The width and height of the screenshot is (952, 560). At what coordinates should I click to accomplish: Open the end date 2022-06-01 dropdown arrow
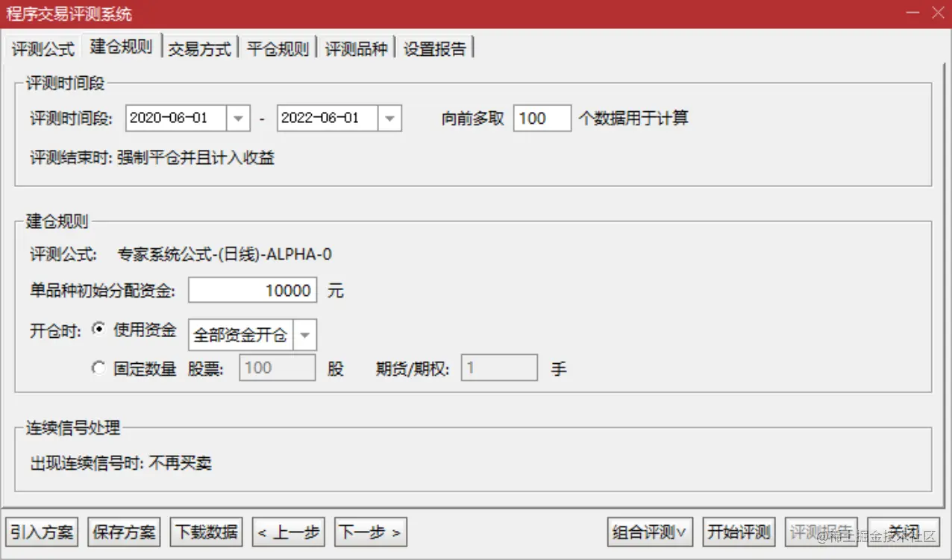pos(390,119)
